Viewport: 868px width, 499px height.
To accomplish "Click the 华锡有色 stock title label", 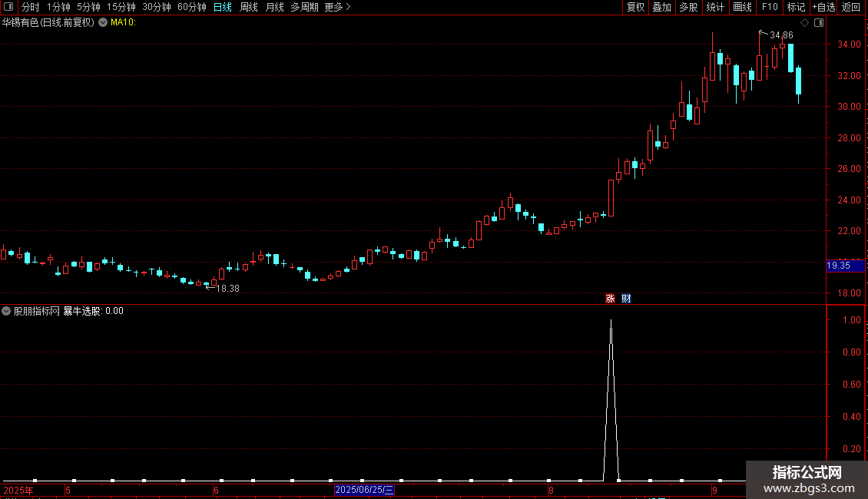I will [x=48, y=23].
